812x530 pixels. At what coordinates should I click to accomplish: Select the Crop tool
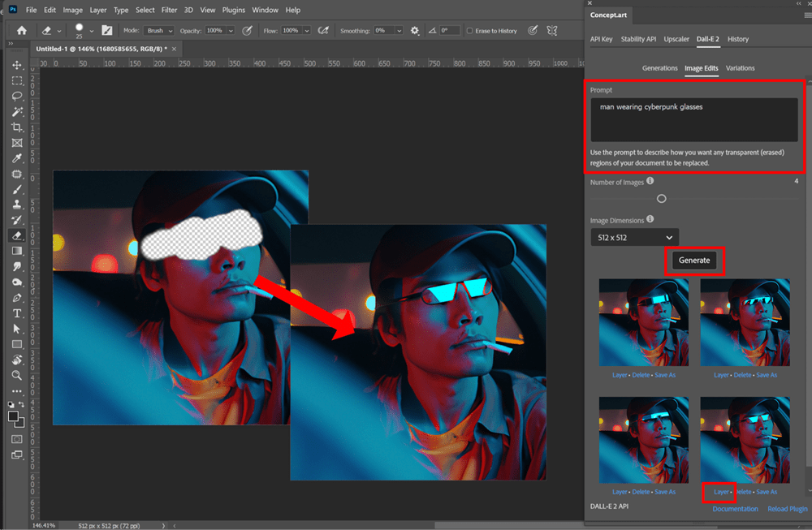(x=17, y=127)
